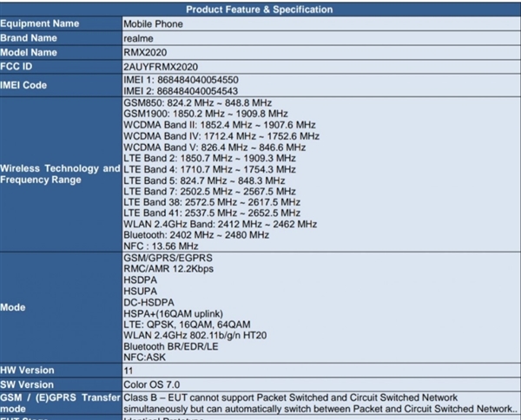
Task: Select the 'realme' brand value
Action: 139,38
